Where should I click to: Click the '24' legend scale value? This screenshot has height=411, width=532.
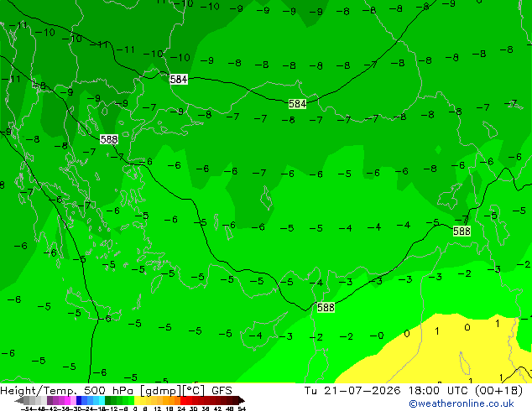coord(181,409)
